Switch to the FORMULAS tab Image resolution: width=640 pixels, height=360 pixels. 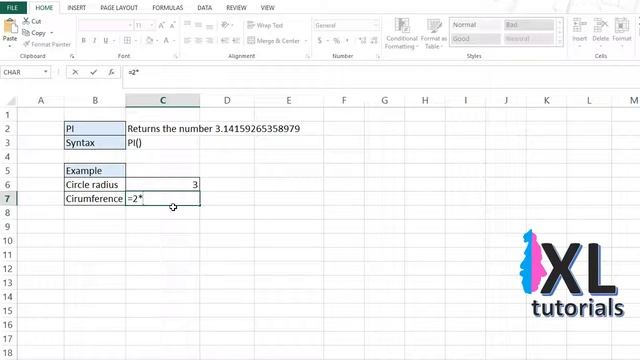167,7
